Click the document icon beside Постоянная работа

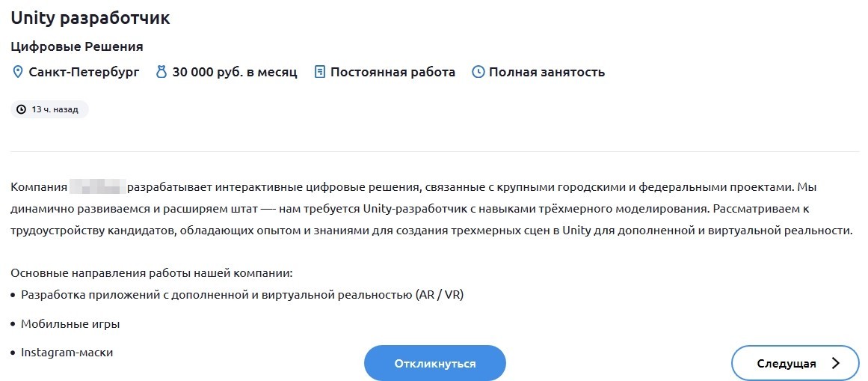320,73
